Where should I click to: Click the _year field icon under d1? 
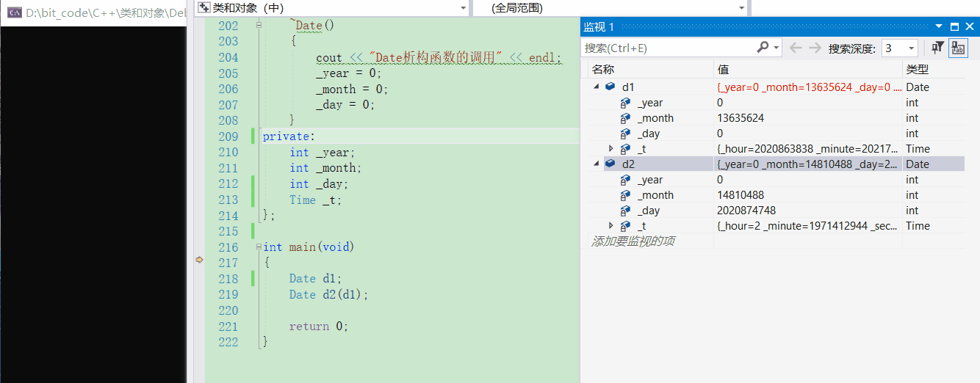(x=626, y=103)
